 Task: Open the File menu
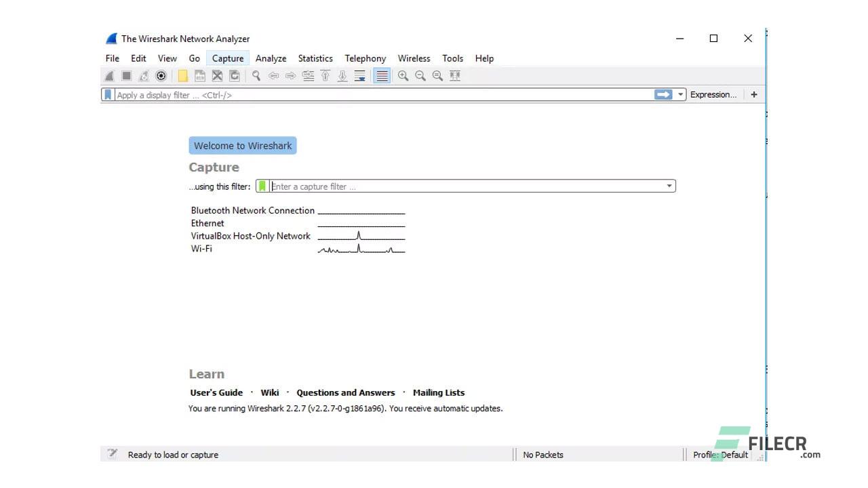click(113, 58)
